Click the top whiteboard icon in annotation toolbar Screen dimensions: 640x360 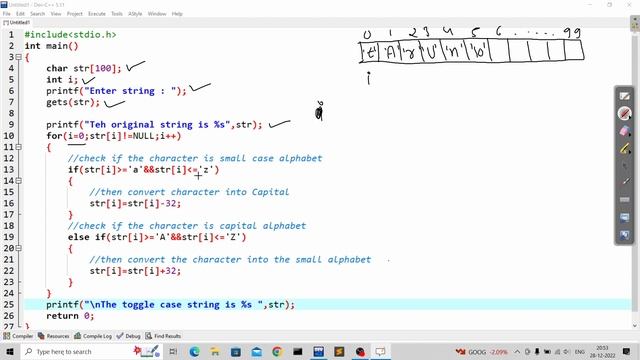[x=624, y=96]
